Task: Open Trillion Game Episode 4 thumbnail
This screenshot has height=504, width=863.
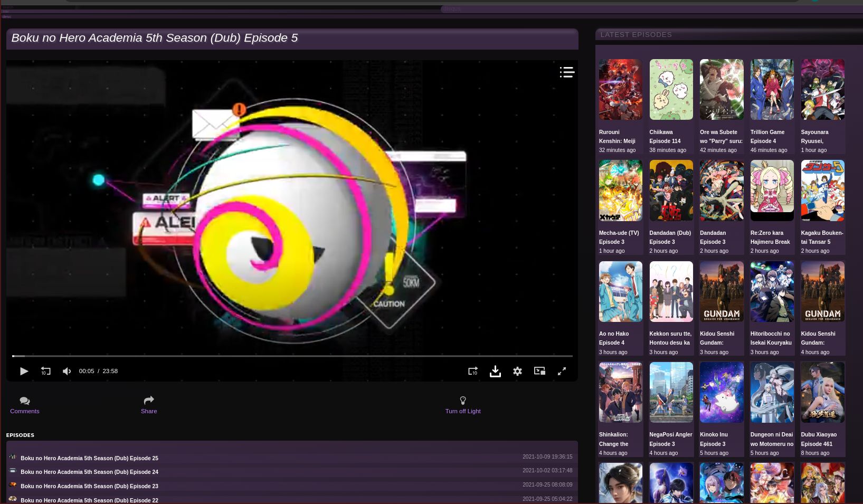Action: (x=772, y=89)
